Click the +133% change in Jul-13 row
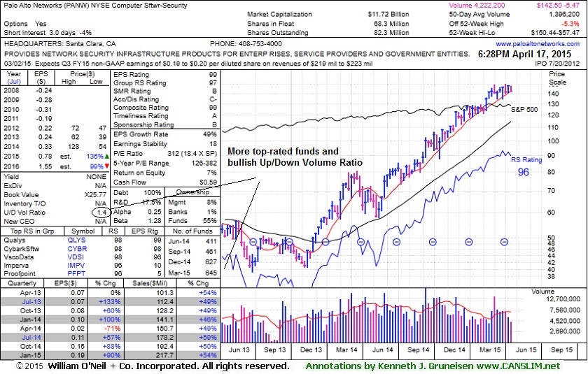The image size is (588, 374). click(110, 301)
